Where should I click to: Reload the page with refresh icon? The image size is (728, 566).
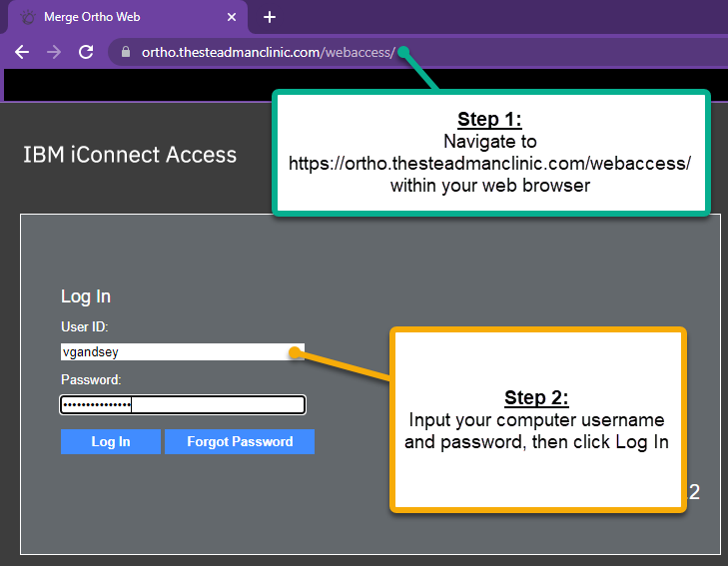pyautogui.click(x=86, y=52)
